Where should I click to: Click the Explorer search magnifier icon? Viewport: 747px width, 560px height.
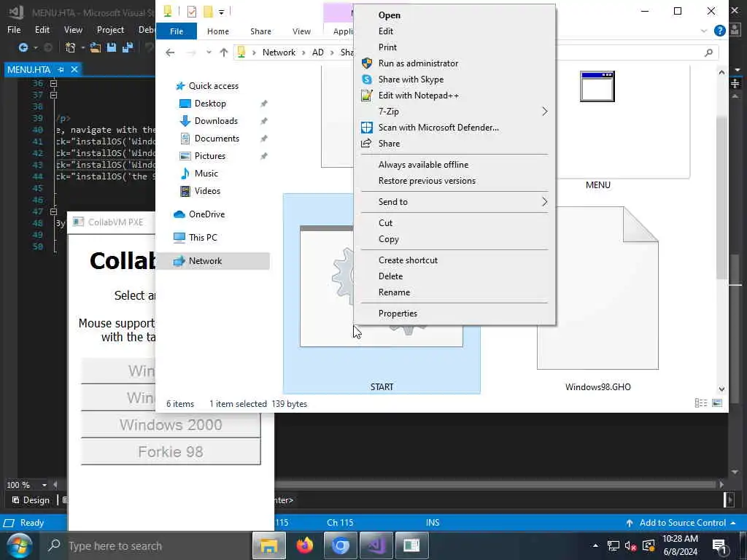(x=708, y=52)
